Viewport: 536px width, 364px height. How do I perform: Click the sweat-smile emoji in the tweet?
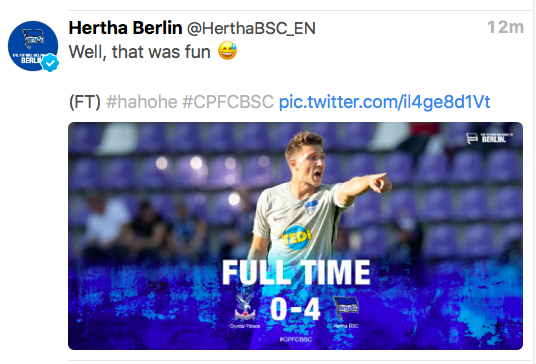(228, 51)
